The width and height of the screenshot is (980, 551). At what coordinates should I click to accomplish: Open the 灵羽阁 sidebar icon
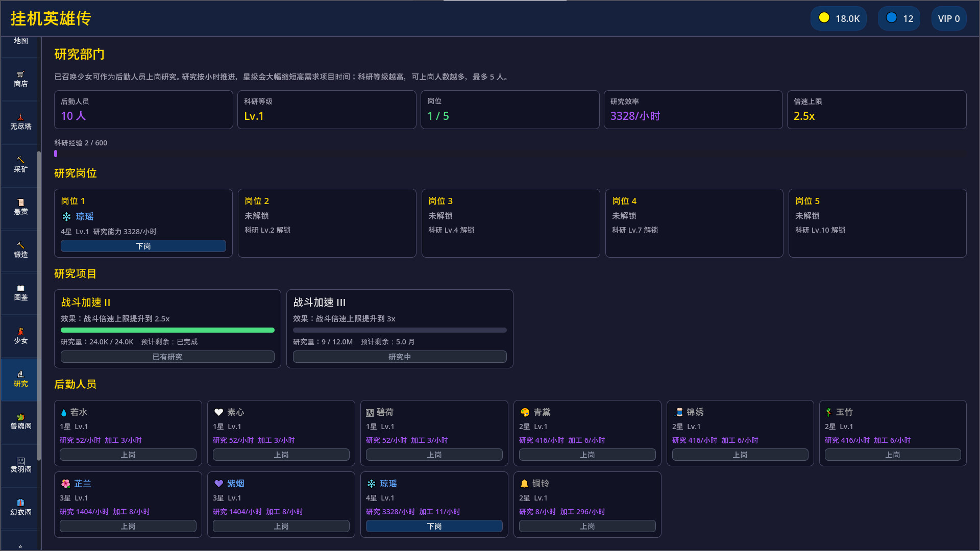[x=20, y=461]
